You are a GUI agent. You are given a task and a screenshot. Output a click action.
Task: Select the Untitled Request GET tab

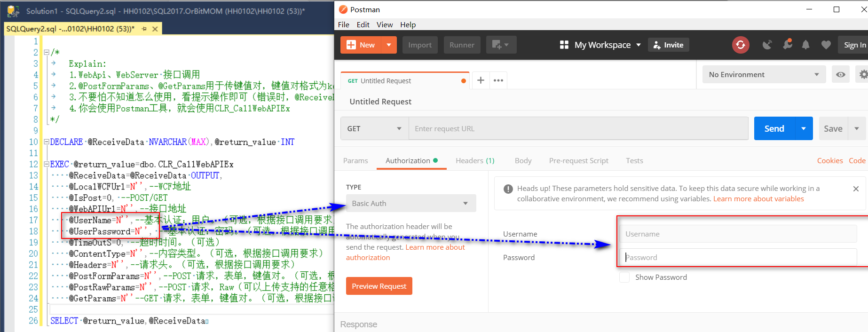(x=405, y=80)
